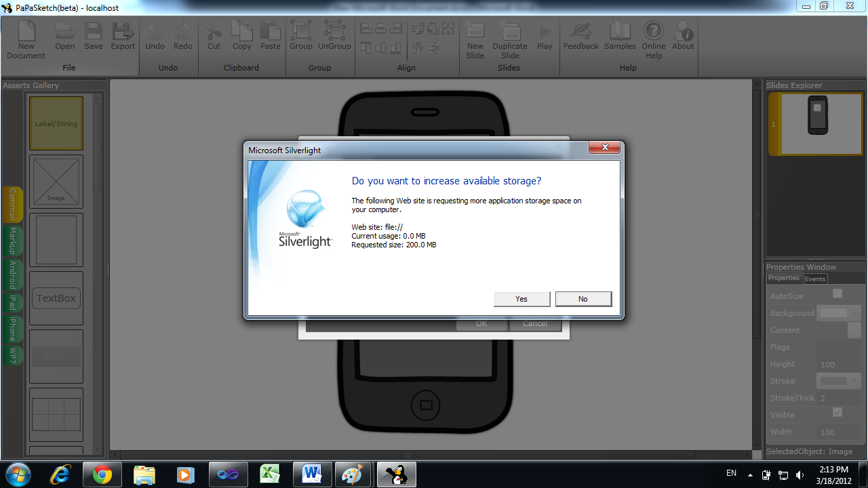Switch to the Events tab
The image size is (868, 488).
[x=815, y=279]
